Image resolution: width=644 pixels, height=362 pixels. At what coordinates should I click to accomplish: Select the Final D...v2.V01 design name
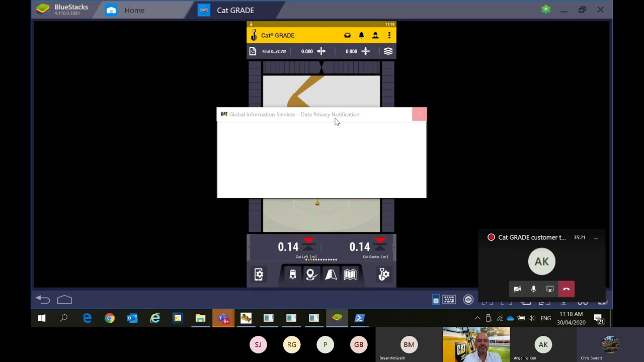pyautogui.click(x=274, y=51)
